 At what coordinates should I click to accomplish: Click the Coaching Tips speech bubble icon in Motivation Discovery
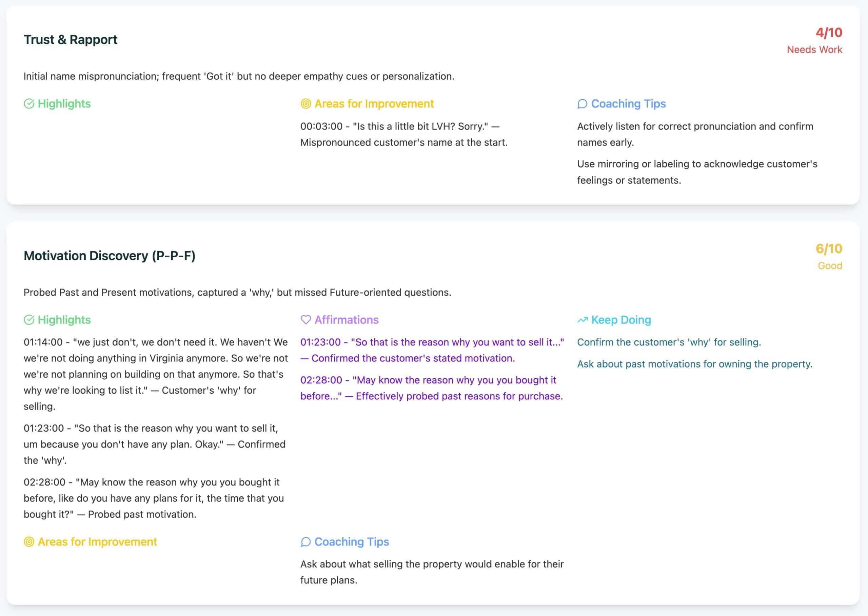tap(306, 542)
